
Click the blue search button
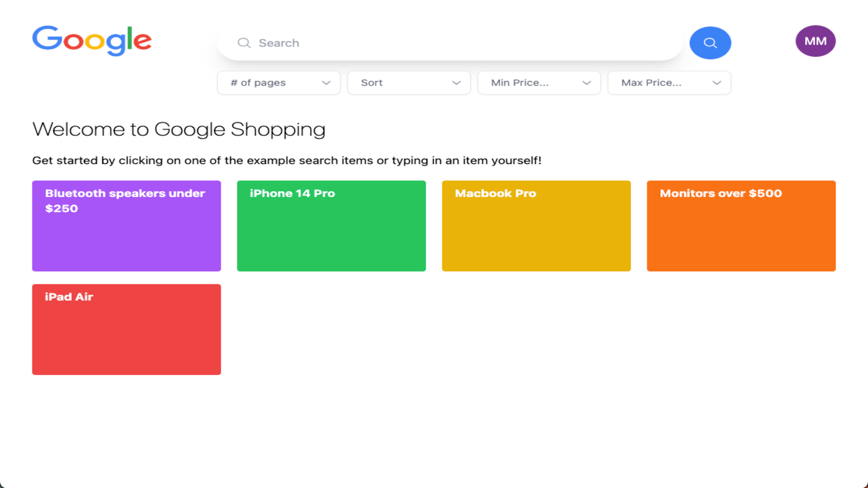click(710, 43)
